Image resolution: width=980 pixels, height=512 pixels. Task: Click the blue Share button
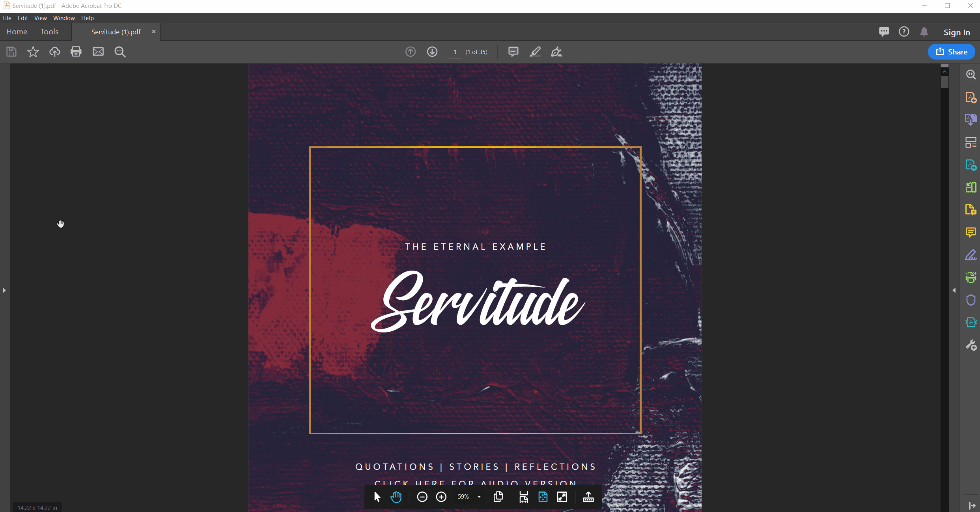(x=951, y=52)
